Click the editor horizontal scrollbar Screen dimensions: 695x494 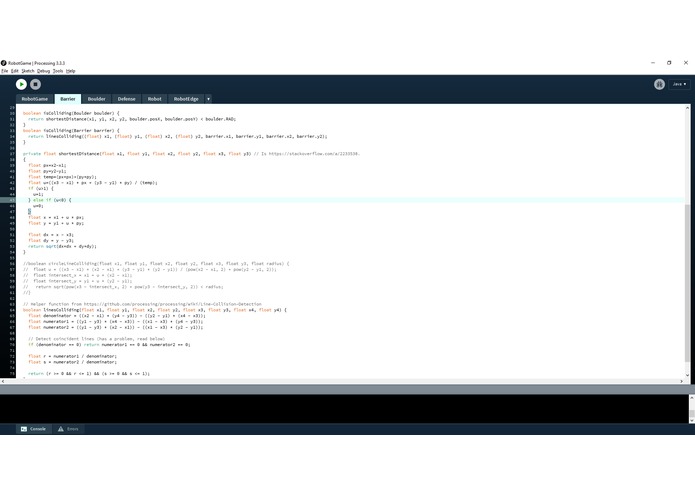coord(341,381)
